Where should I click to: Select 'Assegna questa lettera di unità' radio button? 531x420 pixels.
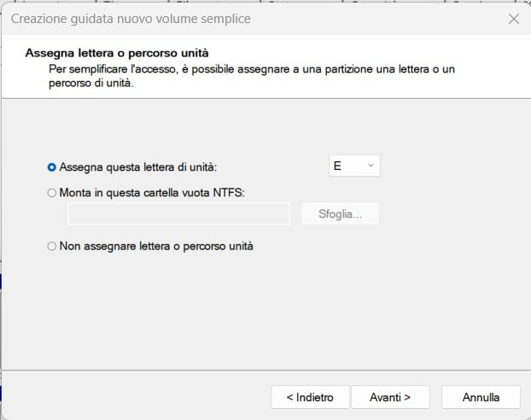(x=53, y=167)
